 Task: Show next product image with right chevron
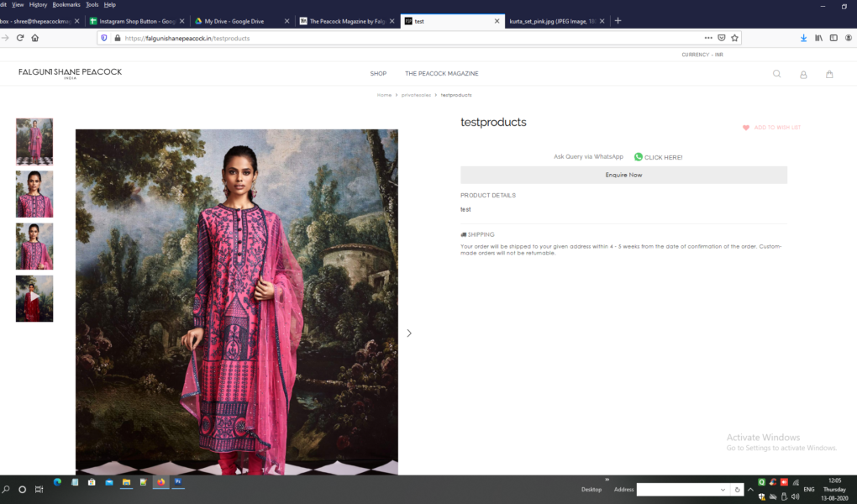(409, 333)
